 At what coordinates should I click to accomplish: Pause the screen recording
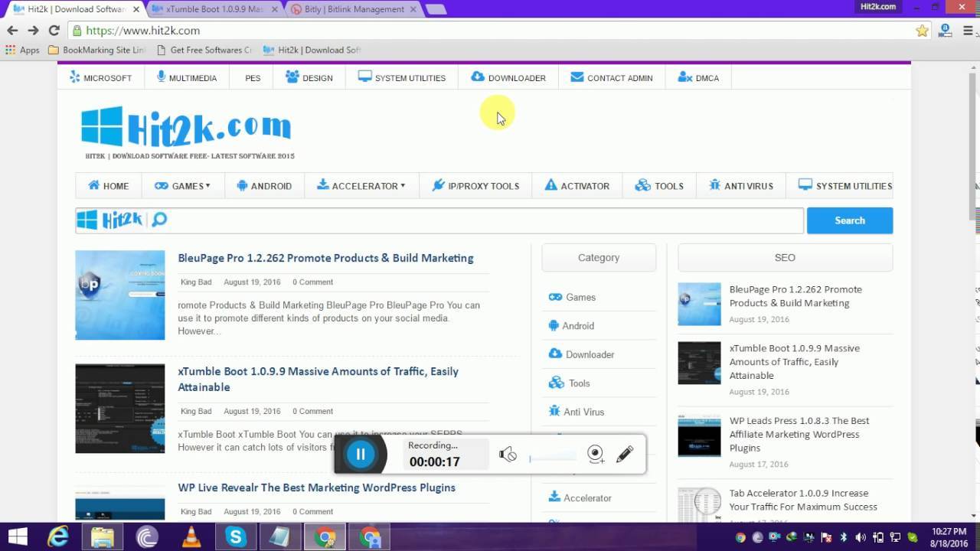pos(361,454)
